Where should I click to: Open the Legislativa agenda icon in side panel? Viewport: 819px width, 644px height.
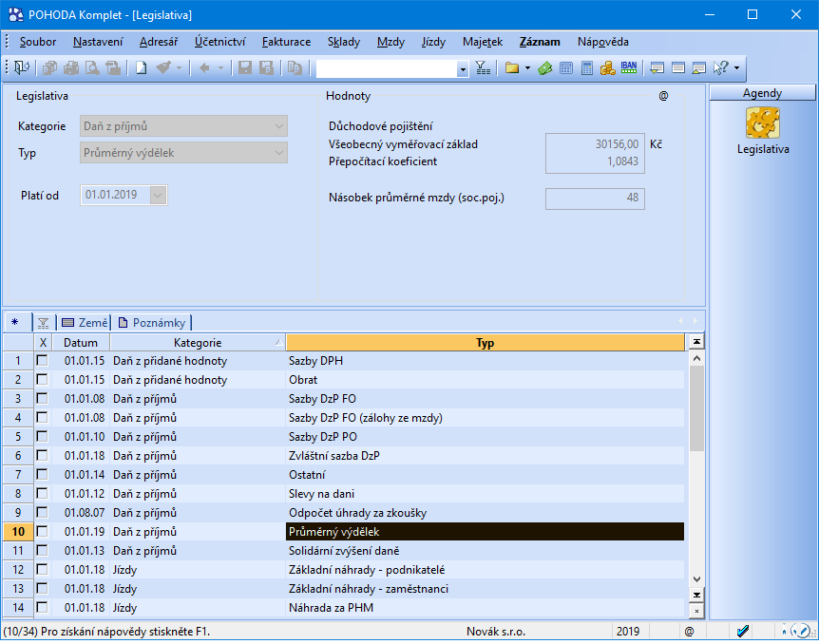point(762,123)
